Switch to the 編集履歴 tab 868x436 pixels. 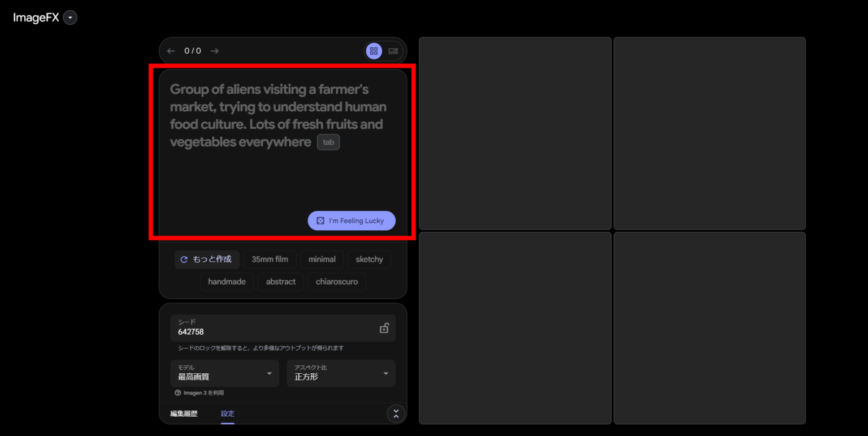coord(183,413)
